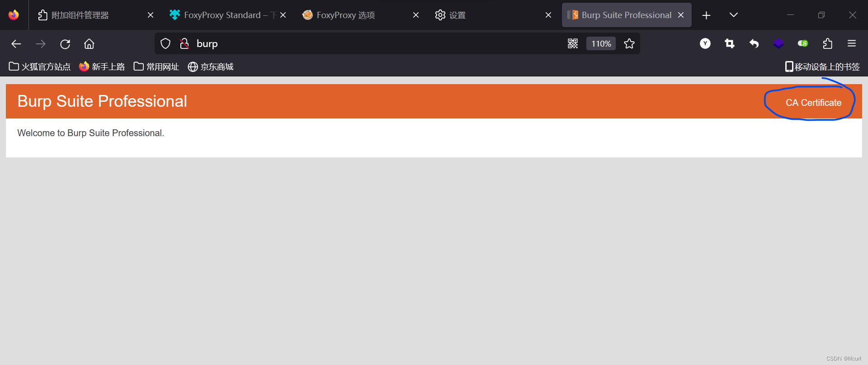Select the Burp Suite Professional tab
This screenshot has height=365, width=868.
(x=626, y=15)
